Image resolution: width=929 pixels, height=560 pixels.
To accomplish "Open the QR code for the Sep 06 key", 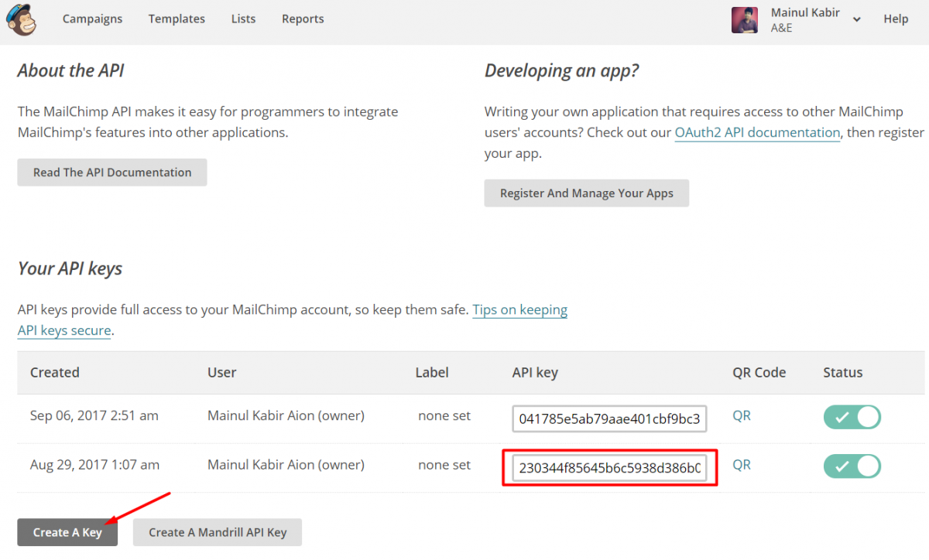I will coord(741,415).
